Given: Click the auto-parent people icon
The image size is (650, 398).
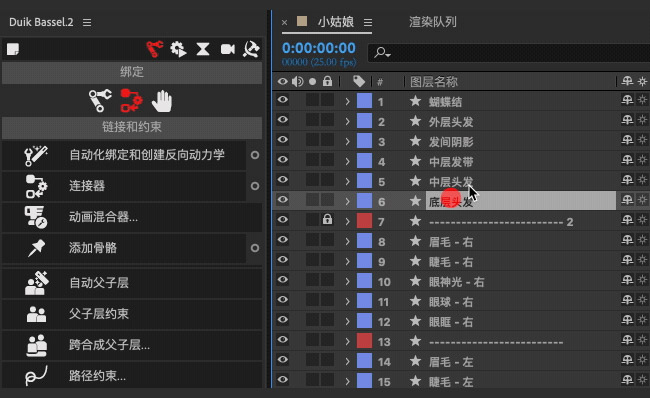Looking at the screenshot, I should (x=36, y=283).
